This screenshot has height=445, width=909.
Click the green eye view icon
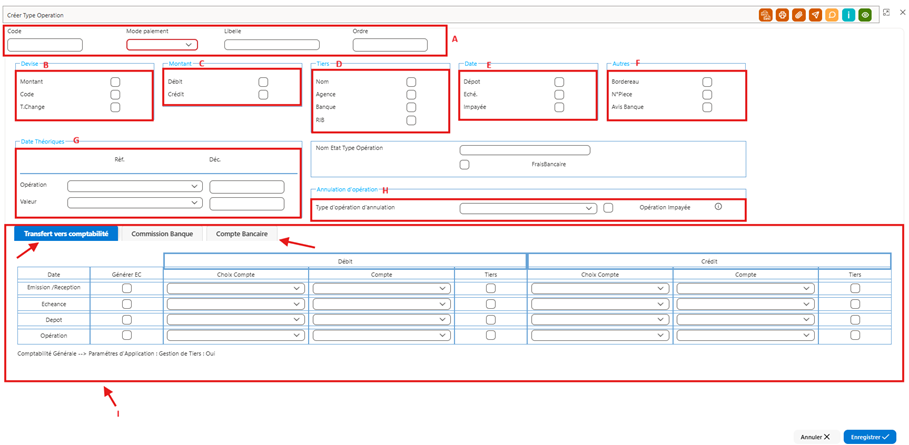(x=866, y=15)
